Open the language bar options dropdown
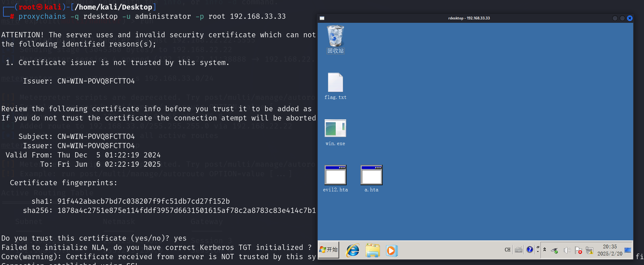644x265 pixels. point(538,251)
